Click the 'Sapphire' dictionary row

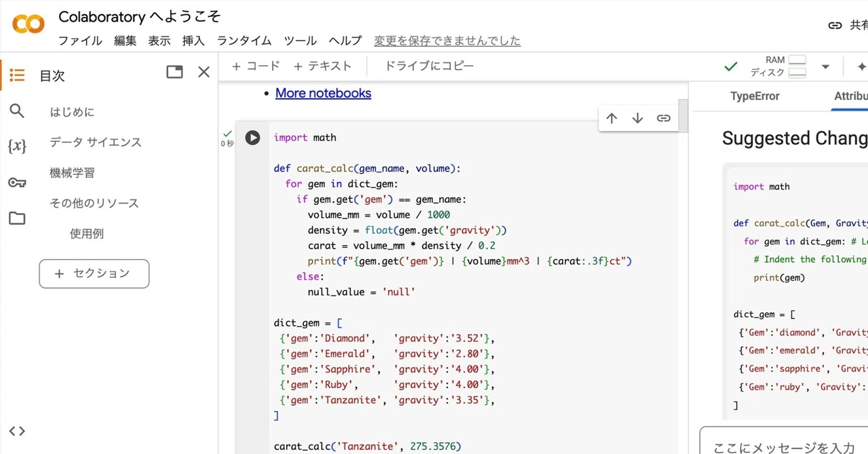tap(387, 369)
